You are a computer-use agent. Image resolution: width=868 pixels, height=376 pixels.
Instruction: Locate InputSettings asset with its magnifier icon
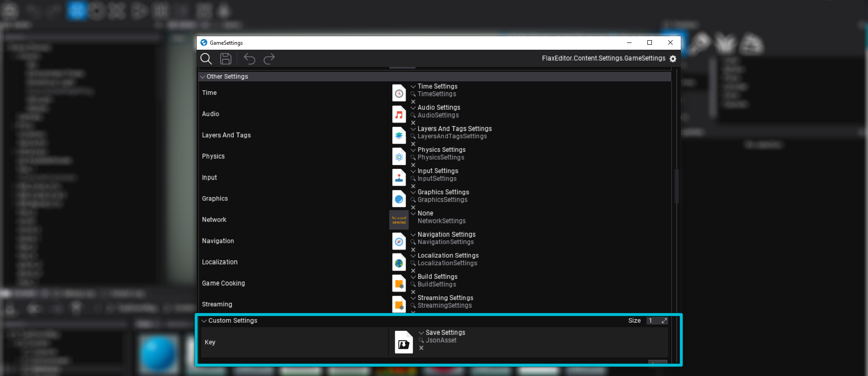pos(413,179)
